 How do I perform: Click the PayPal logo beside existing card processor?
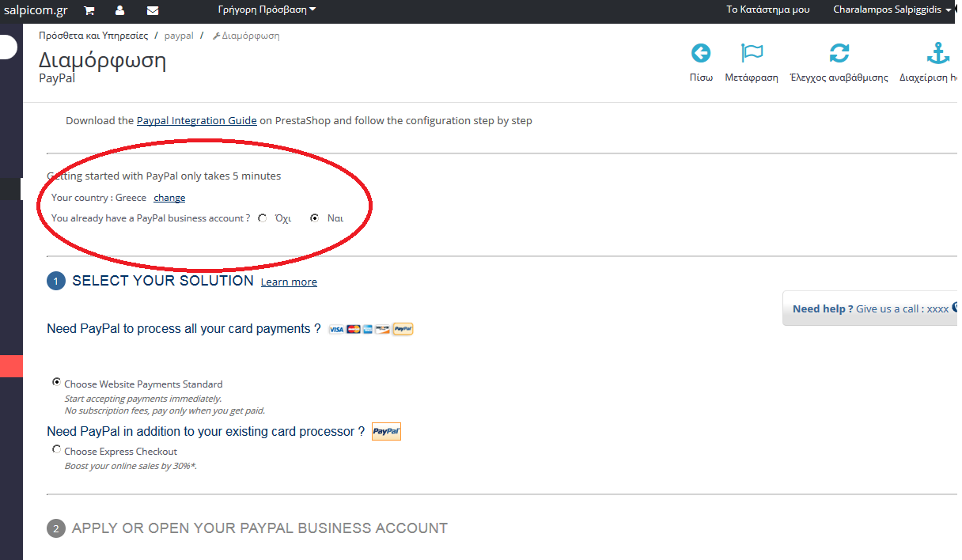pyautogui.click(x=386, y=432)
